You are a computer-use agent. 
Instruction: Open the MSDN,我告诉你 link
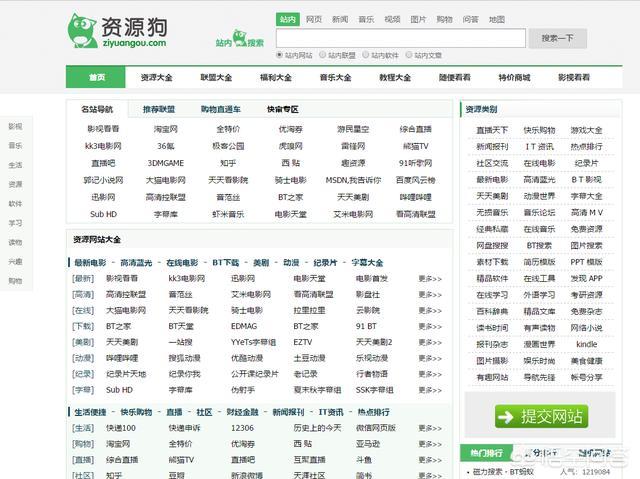click(353, 180)
